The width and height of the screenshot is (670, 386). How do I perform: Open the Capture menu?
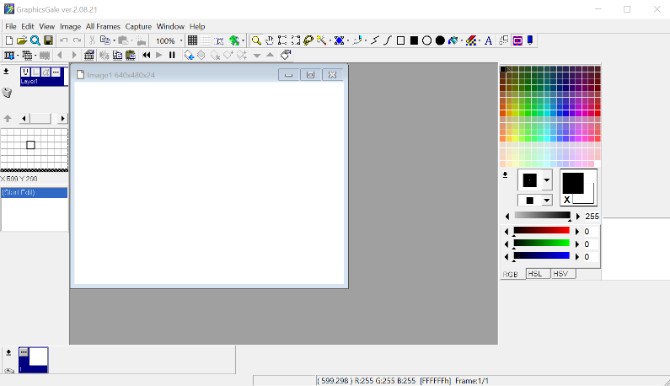(x=138, y=27)
